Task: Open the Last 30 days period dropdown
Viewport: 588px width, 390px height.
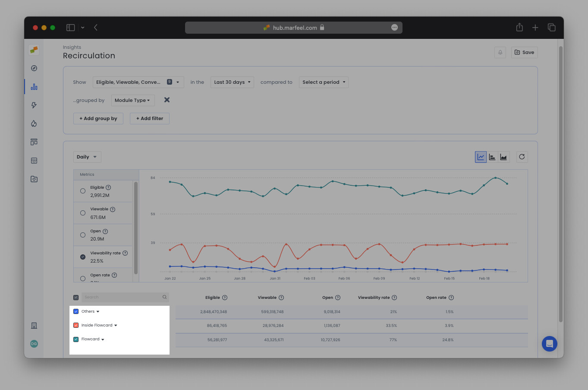Action: click(x=232, y=82)
